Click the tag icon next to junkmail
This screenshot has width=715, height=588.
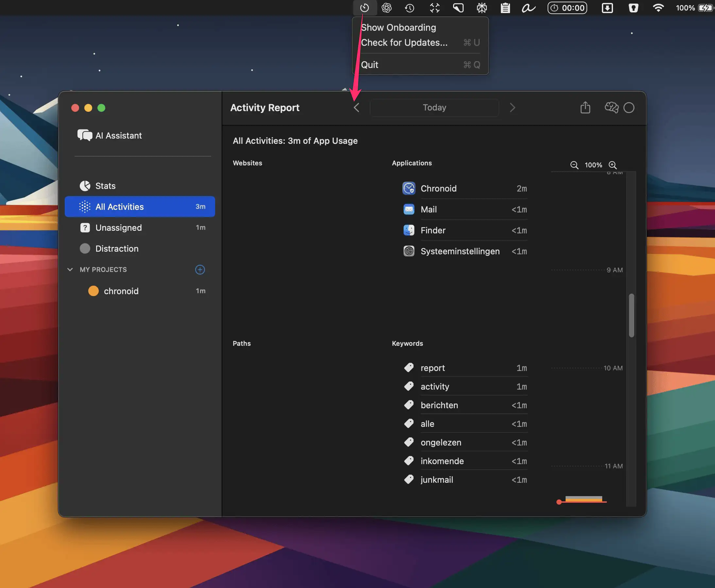409,479
